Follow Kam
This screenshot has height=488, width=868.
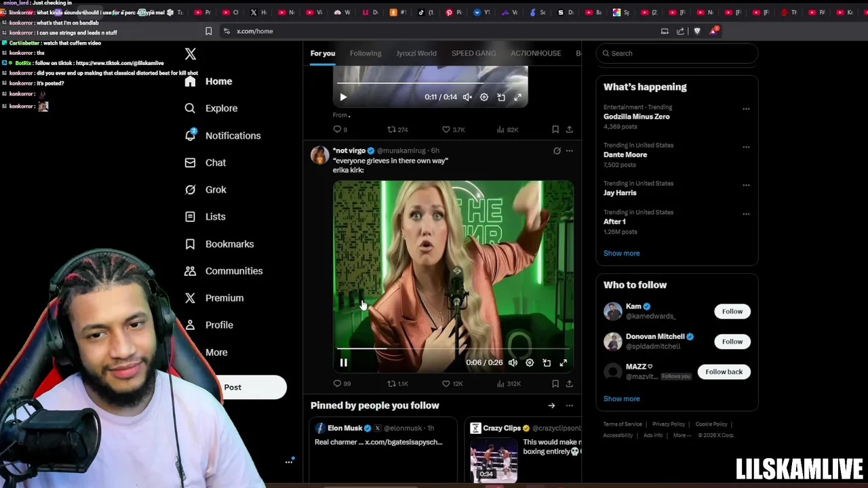(x=732, y=311)
